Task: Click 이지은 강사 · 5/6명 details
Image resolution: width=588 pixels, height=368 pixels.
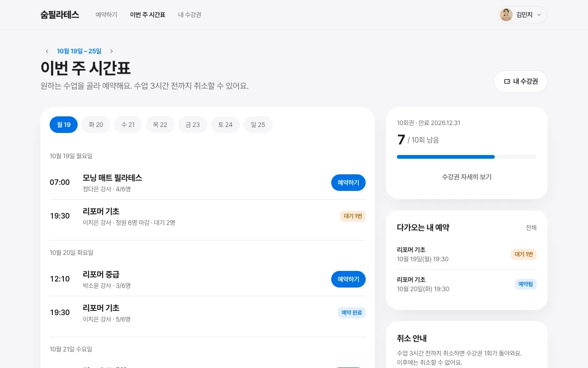Action: pos(107,319)
